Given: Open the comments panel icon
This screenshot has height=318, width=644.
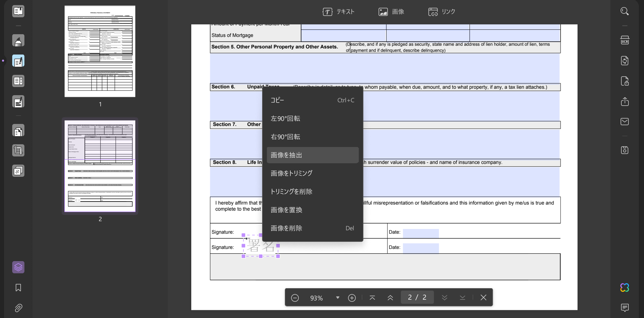Looking at the screenshot, I should (x=625, y=308).
